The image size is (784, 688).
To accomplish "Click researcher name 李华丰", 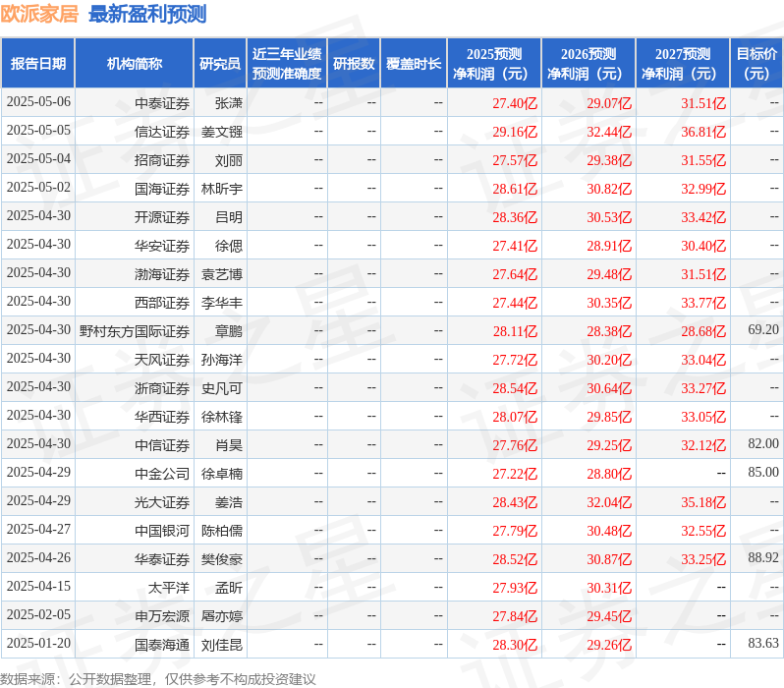I will [222, 303].
